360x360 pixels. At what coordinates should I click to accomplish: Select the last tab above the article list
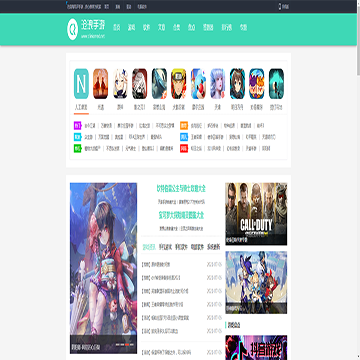[x=213, y=247]
